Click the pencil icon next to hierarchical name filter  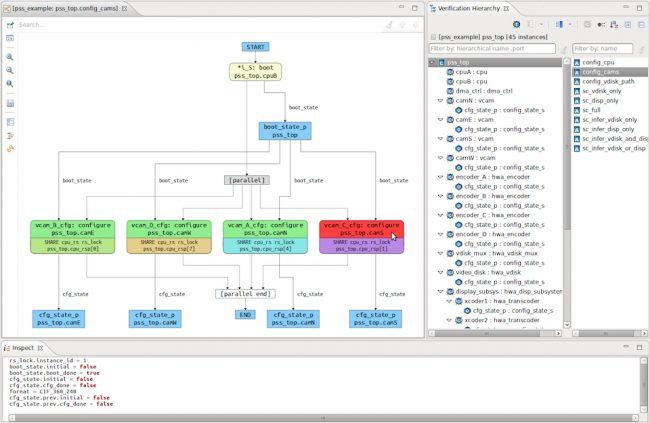pyautogui.click(x=564, y=49)
